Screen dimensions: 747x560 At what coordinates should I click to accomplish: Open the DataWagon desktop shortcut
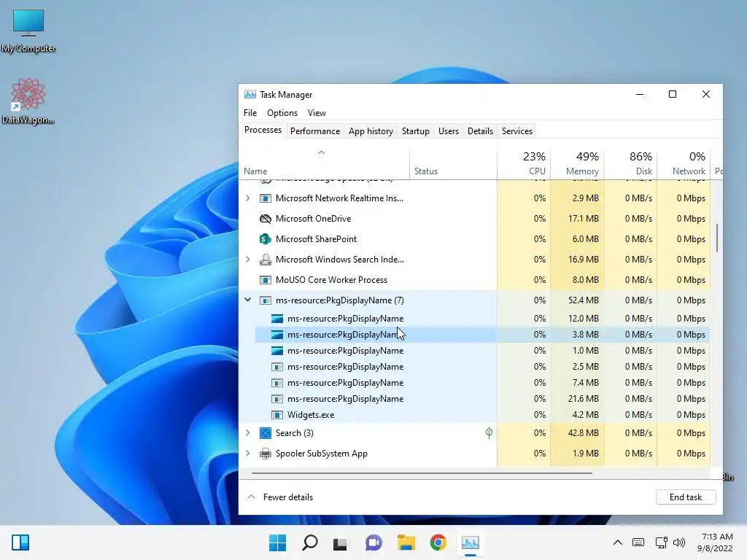[x=28, y=101]
